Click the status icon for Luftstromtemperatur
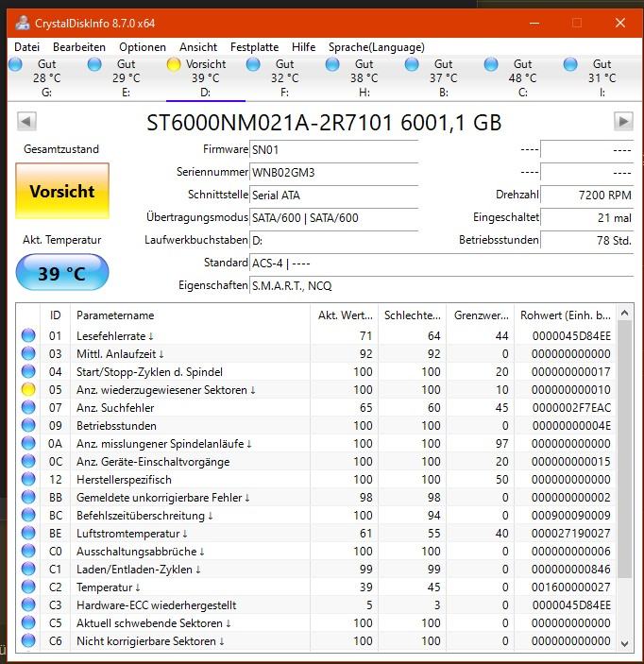Viewport: 644px width, 664px height. pyautogui.click(x=28, y=533)
